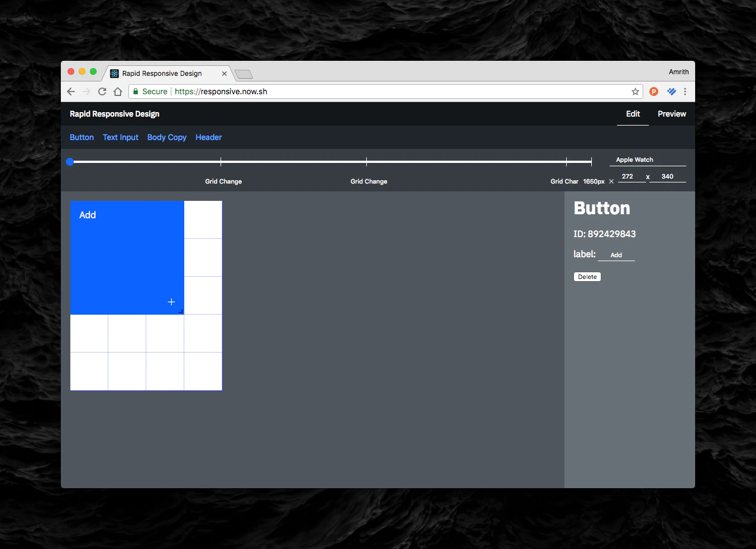Viewport: 756px width, 549px height.
Task: Choose Body Copy in the component menu
Action: coord(166,137)
